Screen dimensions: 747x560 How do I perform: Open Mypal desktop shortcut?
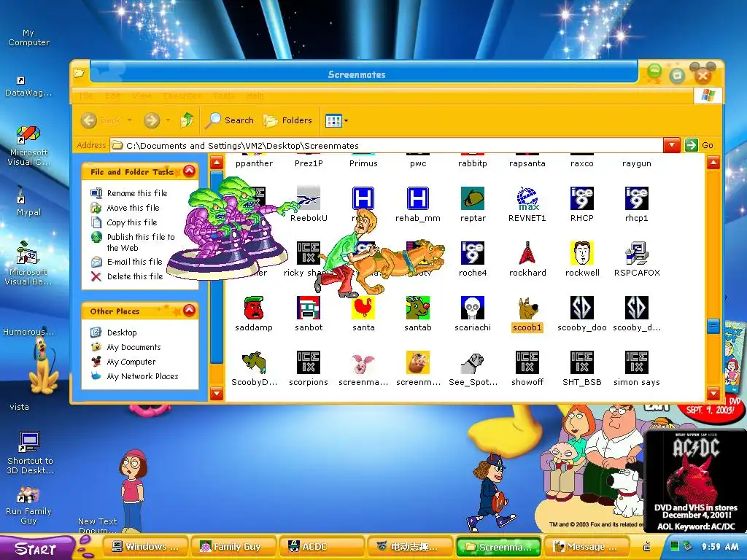point(28,201)
